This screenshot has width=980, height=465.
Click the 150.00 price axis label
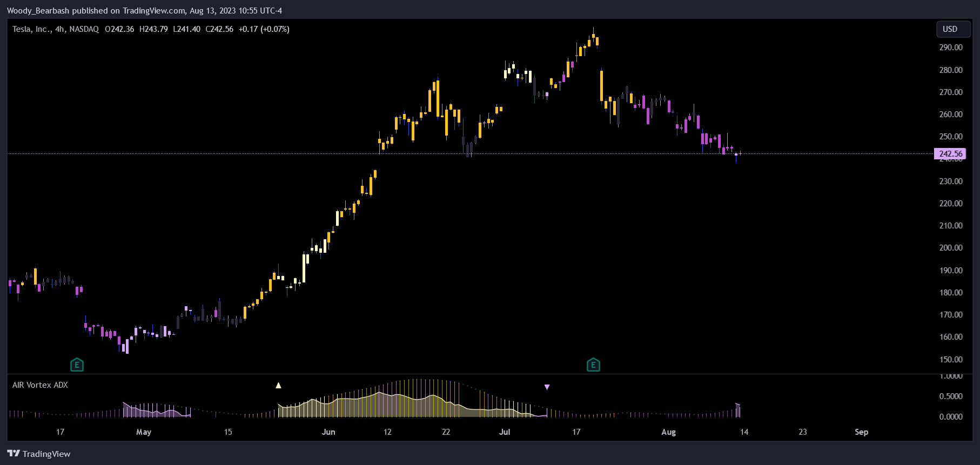pos(951,360)
